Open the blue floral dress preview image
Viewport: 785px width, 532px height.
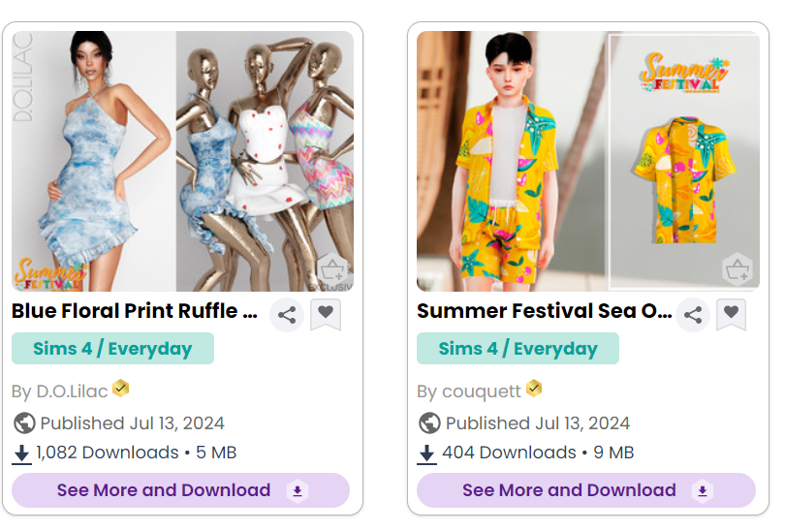click(x=182, y=161)
